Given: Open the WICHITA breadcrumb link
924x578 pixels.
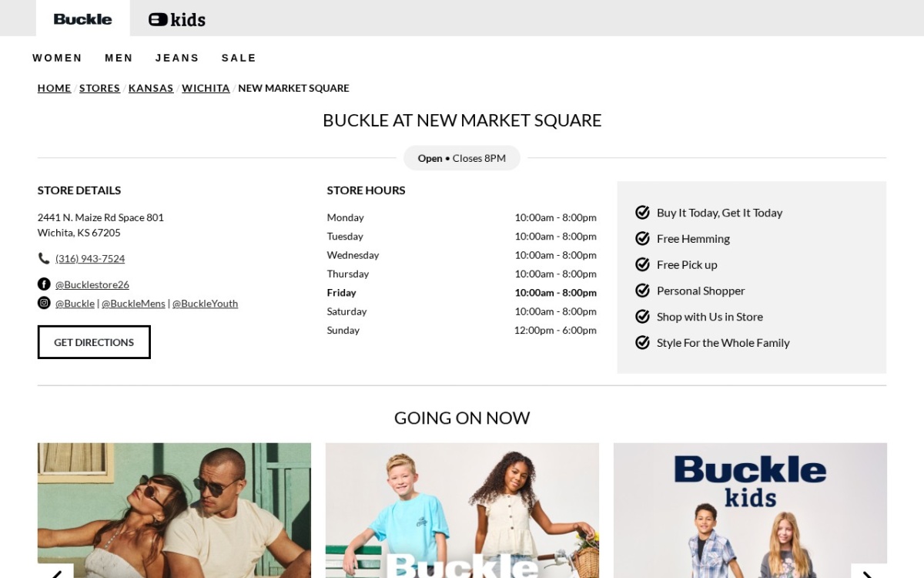Looking at the screenshot, I should (206, 88).
